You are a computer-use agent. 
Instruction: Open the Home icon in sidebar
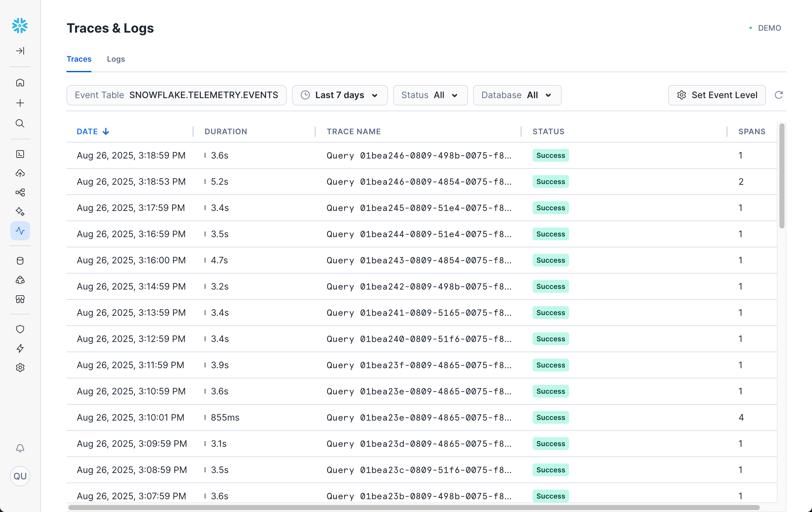pyautogui.click(x=20, y=82)
